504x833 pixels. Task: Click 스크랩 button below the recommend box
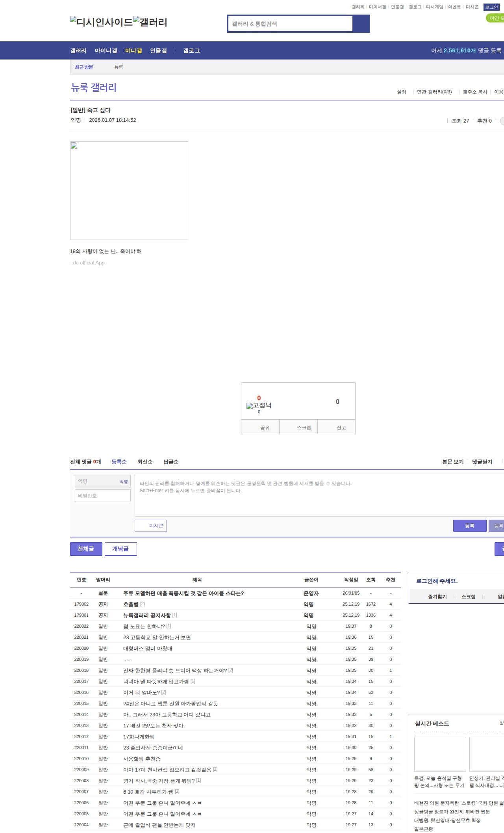point(298,427)
